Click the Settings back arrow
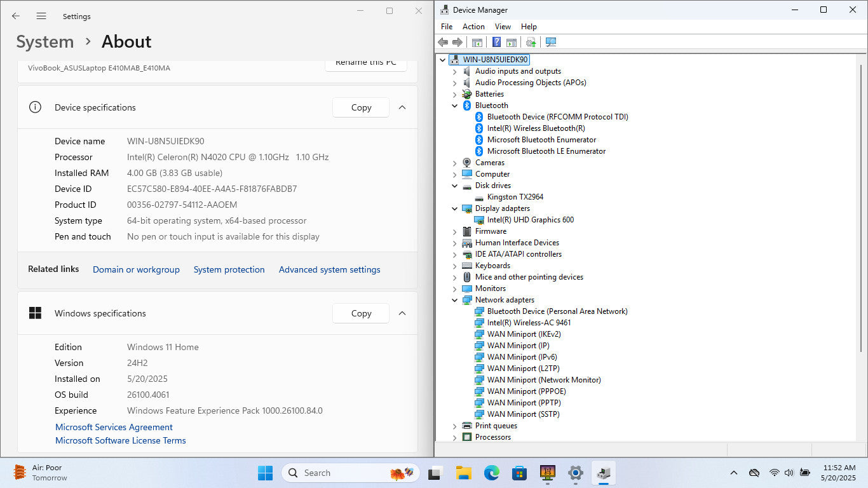 click(x=16, y=16)
